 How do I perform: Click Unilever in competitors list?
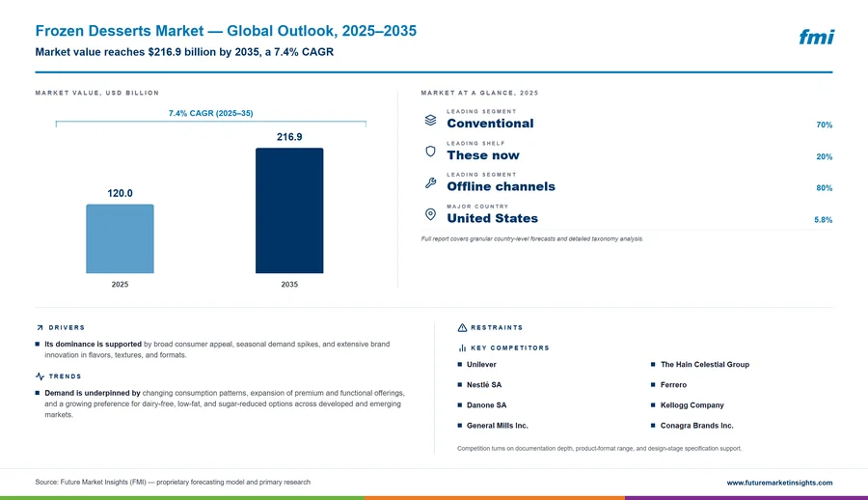[x=481, y=365]
